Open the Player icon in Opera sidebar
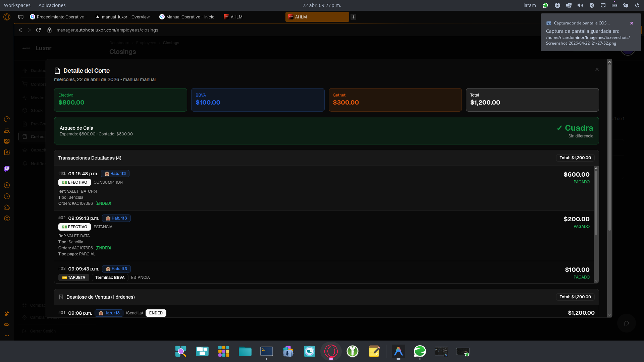Screen dimensions: 644x362 coord(7,185)
